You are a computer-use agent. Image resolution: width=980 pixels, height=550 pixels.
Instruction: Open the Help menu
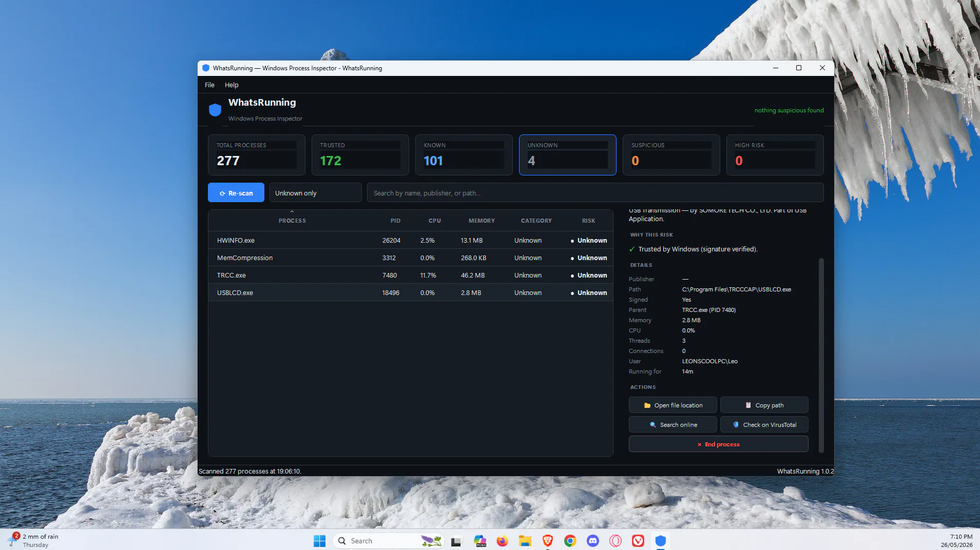[232, 85]
